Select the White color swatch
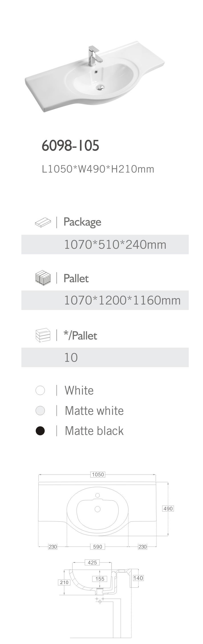Image resolution: width=203 pixels, height=644 pixels. 40,390
